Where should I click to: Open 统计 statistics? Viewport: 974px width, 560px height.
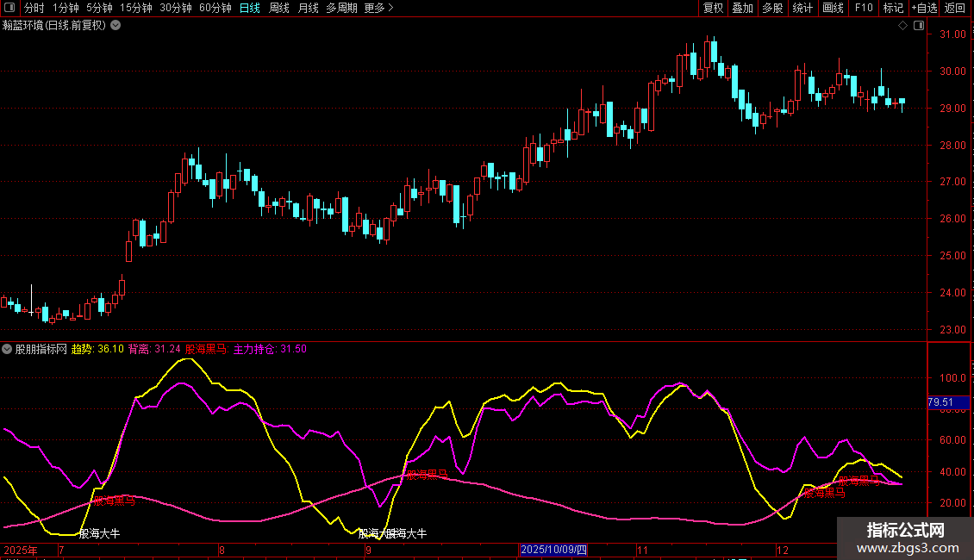(802, 8)
